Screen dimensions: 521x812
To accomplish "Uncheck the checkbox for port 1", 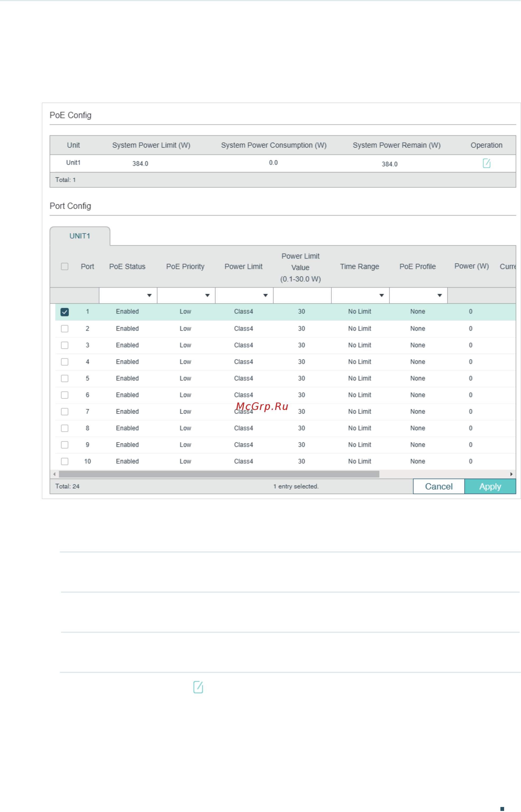I will [65, 312].
